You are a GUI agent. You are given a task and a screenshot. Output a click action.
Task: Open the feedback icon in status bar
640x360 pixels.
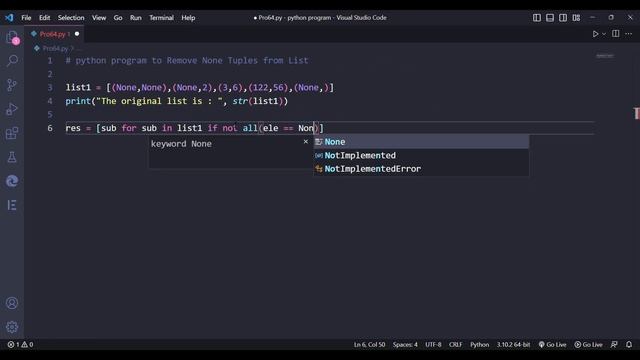tap(614, 344)
